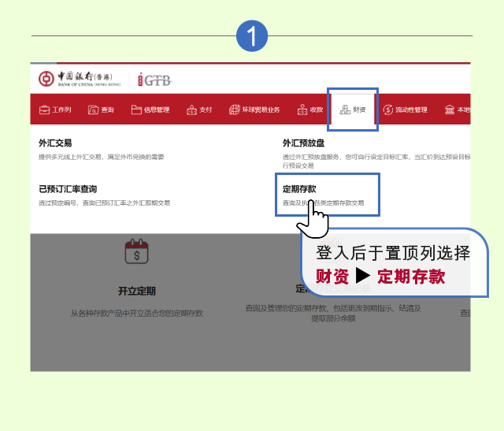Image resolution: width=504 pixels, height=431 pixels.
Task: Click the 财资 treasury icon
Action: click(345, 110)
